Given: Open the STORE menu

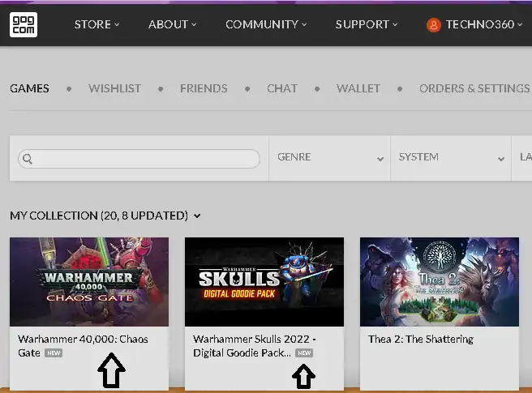Looking at the screenshot, I should pos(97,24).
